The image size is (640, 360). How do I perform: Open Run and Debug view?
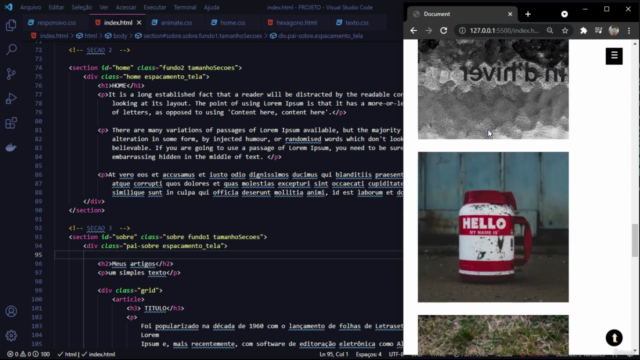point(11,98)
